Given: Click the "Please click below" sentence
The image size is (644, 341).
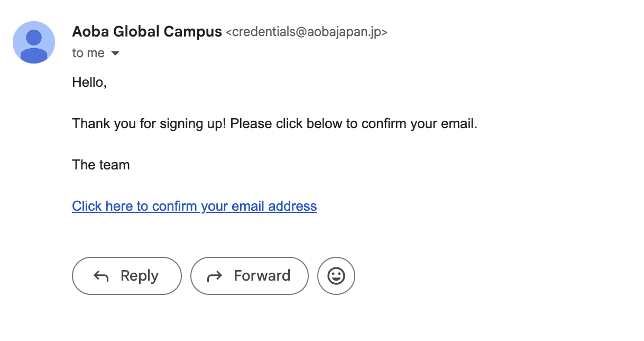Looking at the screenshot, I should (354, 124).
